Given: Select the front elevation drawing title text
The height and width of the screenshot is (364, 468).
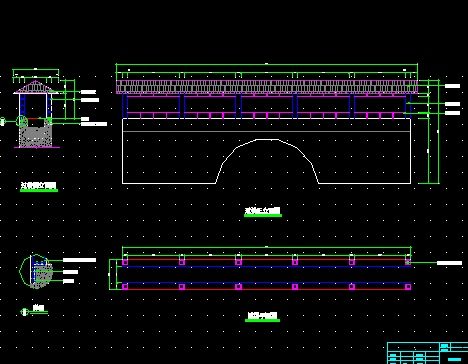Looking at the screenshot, I should click(263, 210).
